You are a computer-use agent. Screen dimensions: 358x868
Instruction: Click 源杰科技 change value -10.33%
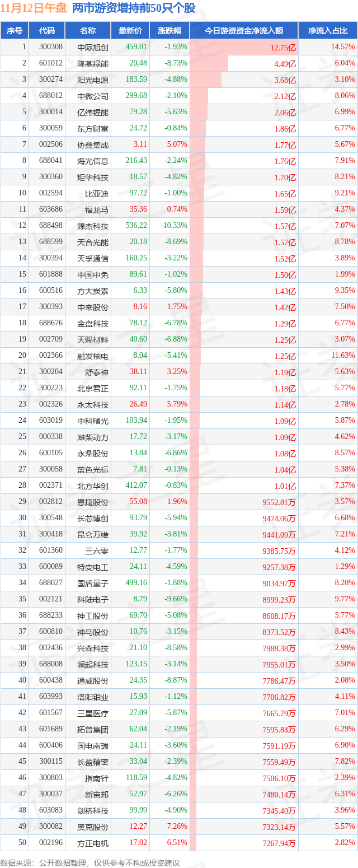coord(175,226)
